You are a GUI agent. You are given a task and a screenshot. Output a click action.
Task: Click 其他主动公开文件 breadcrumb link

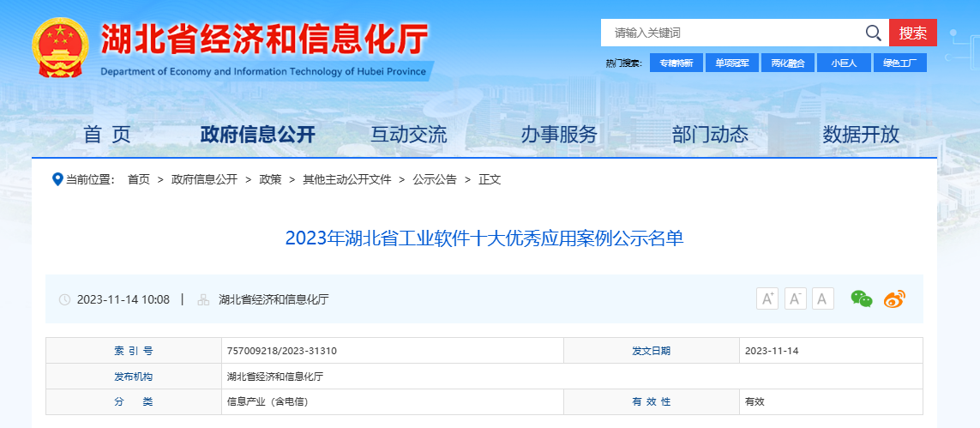pos(346,179)
